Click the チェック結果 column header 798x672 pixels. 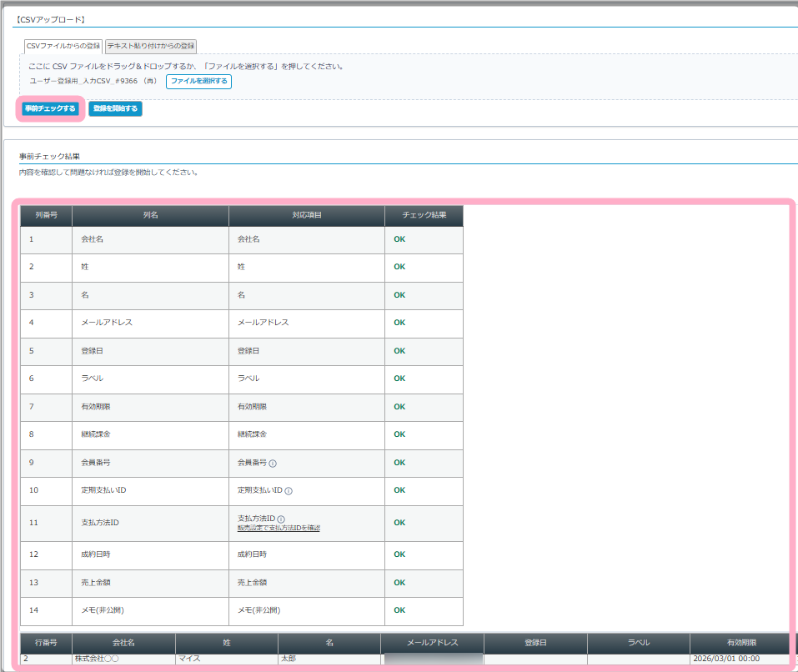pyautogui.click(x=424, y=215)
